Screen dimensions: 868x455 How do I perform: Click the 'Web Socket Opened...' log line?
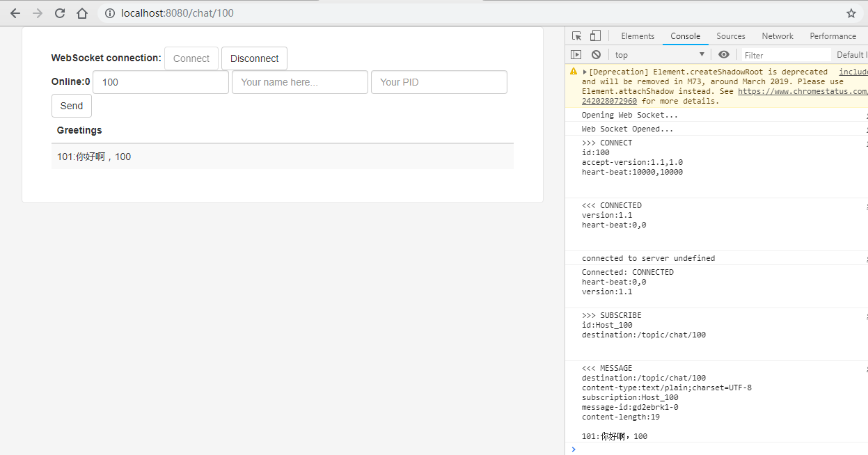[x=628, y=129]
